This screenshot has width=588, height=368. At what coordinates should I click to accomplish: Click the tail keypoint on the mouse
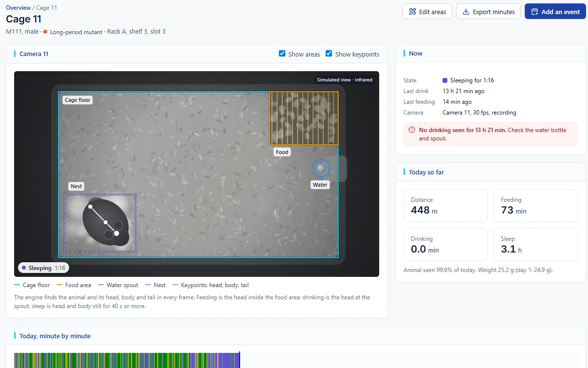coord(90,207)
